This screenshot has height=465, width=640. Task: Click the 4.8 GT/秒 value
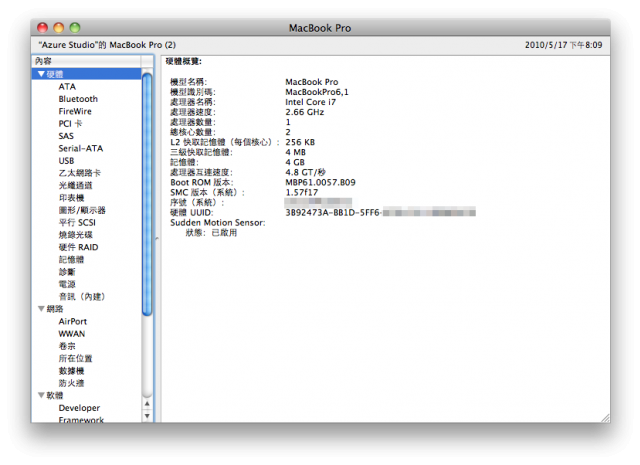click(305, 172)
